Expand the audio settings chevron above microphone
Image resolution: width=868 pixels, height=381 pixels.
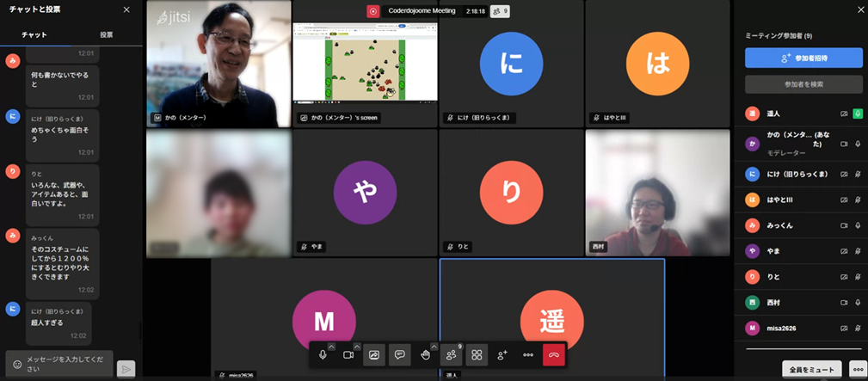tap(331, 347)
